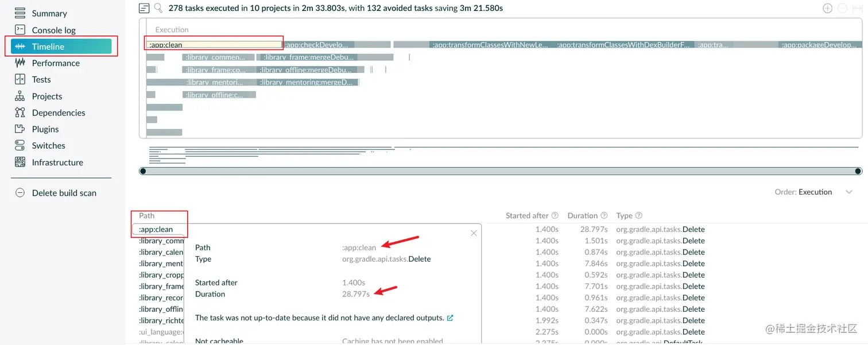
Task: Open the task search magnifier icon
Action: [x=158, y=8]
